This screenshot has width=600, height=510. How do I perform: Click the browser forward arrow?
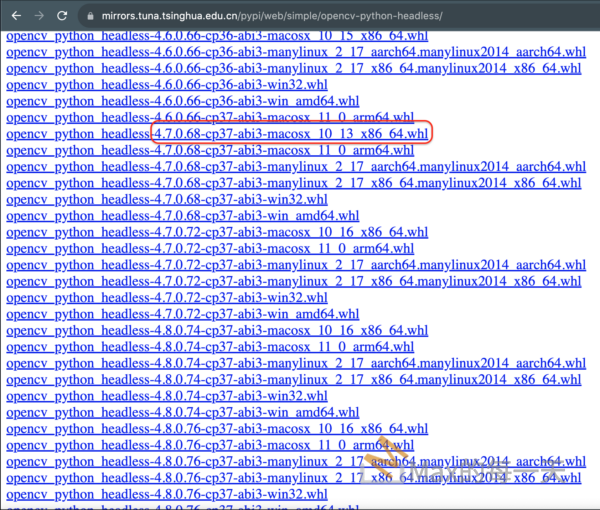point(37,16)
